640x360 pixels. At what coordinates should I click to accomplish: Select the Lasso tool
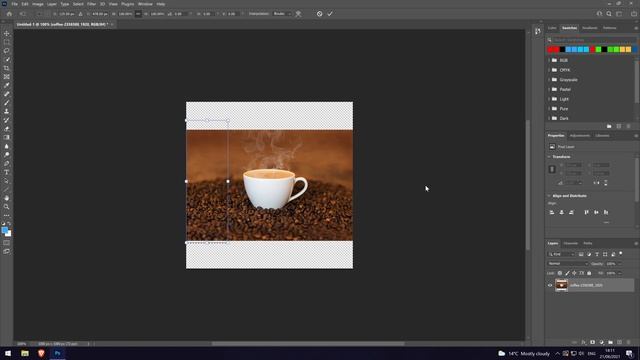coord(7,51)
